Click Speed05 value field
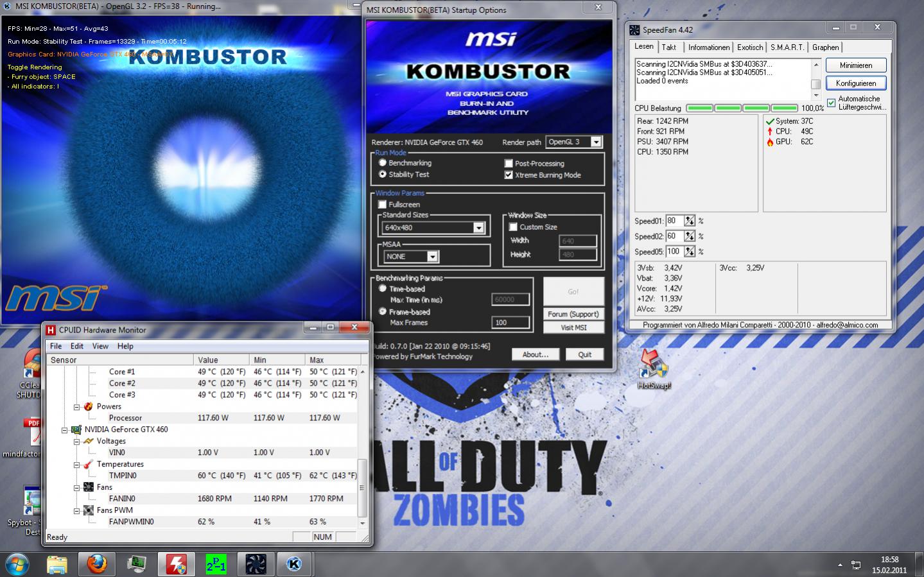Image resolution: width=924 pixels, height=577 pixels. click(674, 252)
